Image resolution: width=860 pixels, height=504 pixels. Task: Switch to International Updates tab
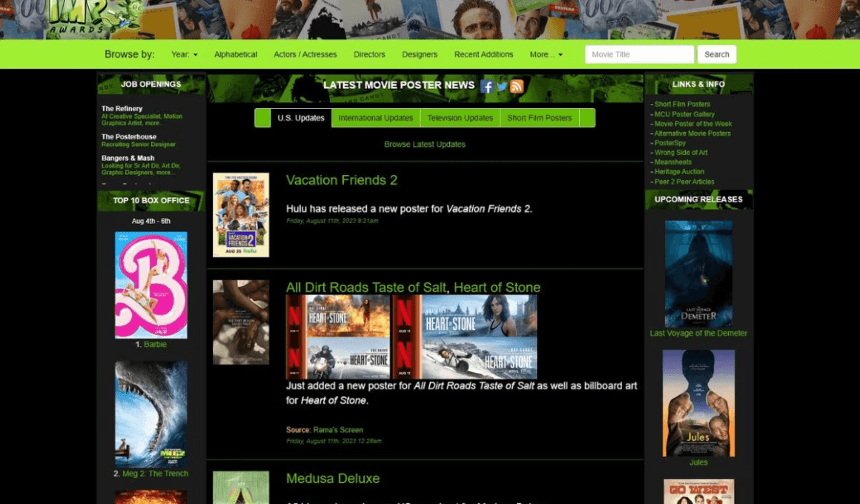[x=376, y=118]
